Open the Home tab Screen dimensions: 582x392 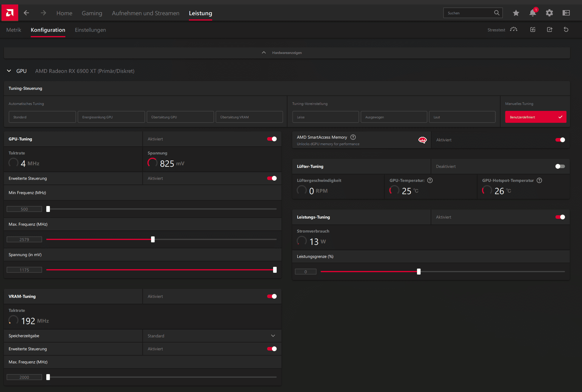pyautogui.click(x=64, y=13)
